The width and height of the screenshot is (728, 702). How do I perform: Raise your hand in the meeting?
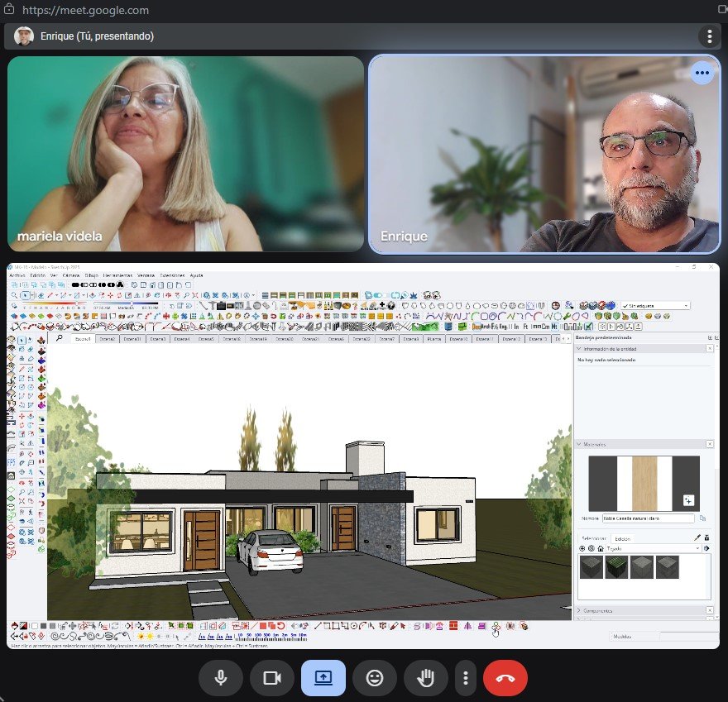[x=426, y=678]
